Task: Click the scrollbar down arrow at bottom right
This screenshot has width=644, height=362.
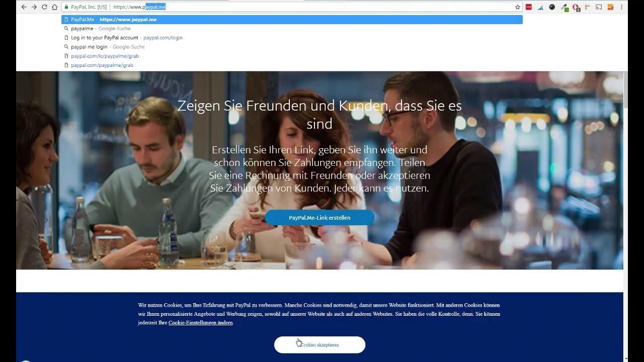Action: [626, 358]
